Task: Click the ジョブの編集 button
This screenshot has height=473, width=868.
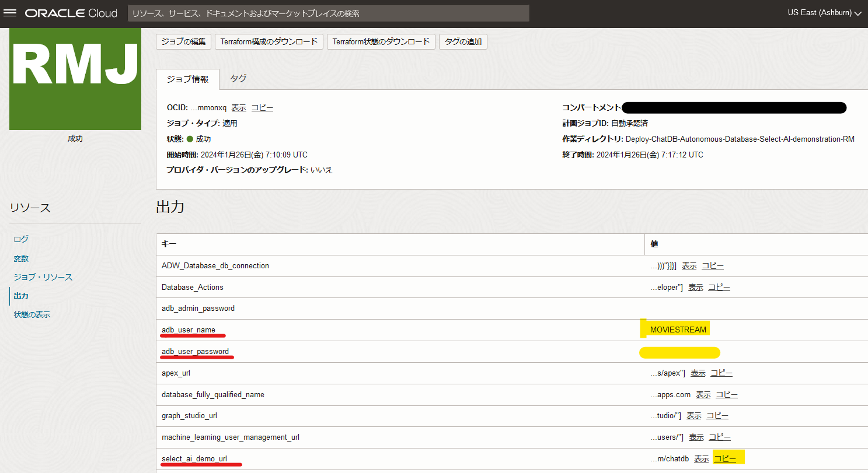Action: click(x=184, y=41)
